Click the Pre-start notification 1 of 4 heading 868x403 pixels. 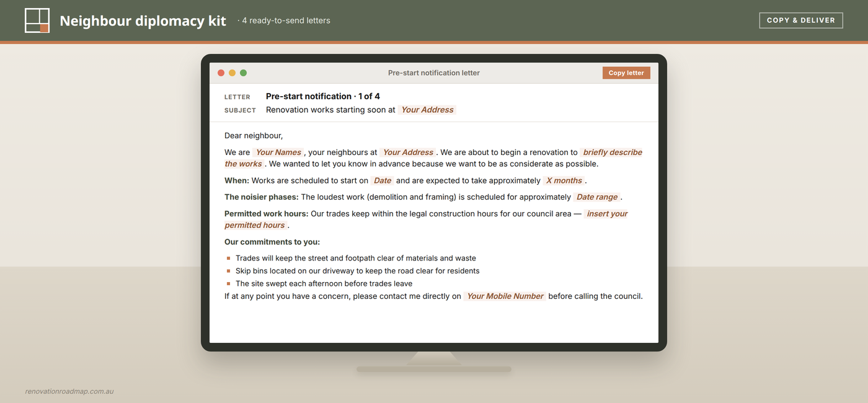322,96
